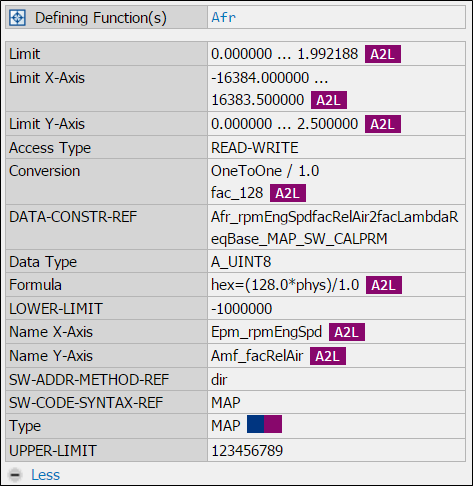Click the Limit Y-Axis property label
473x486 pixels.
[47, 124]
